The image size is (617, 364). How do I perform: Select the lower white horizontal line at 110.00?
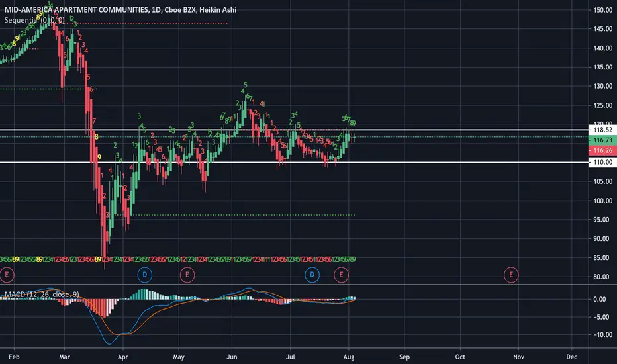295,162
